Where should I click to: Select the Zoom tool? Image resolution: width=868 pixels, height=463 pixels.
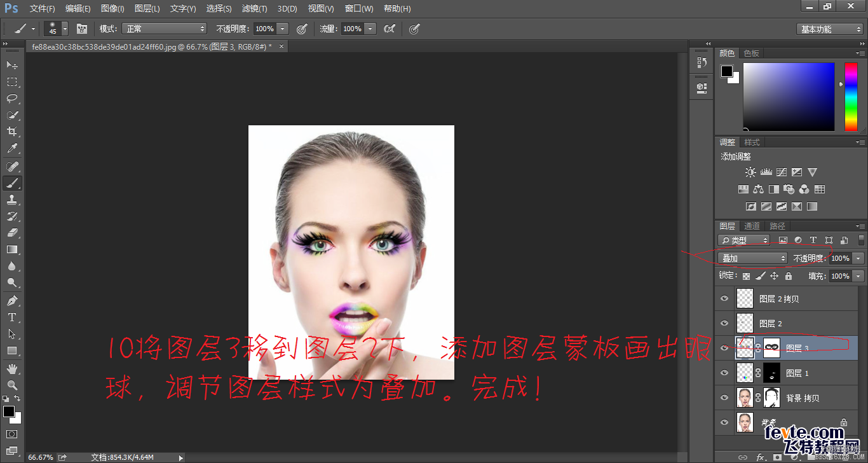tap(12, 385)
